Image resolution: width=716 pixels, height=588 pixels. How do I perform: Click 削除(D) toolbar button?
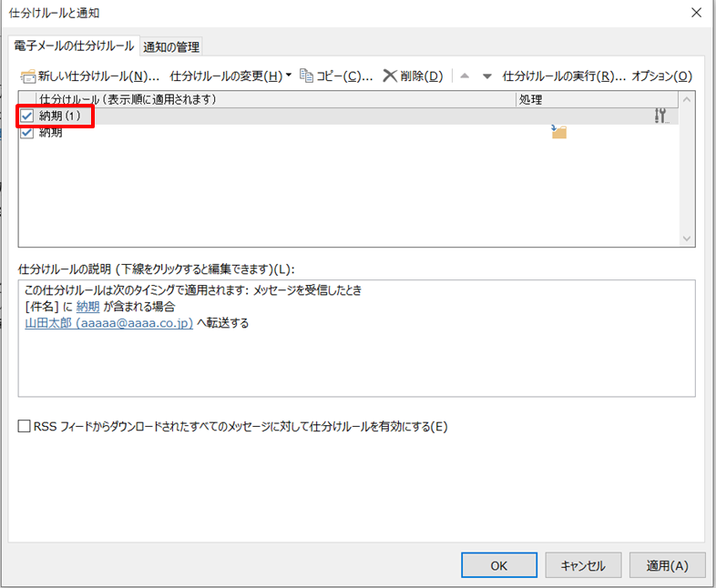tap(413, 76)
